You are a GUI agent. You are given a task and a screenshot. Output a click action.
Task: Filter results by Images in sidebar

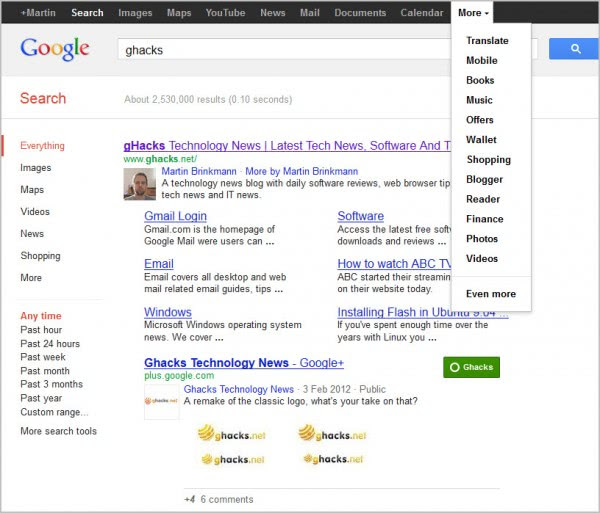pyautogui.click(x=36, y=168)
